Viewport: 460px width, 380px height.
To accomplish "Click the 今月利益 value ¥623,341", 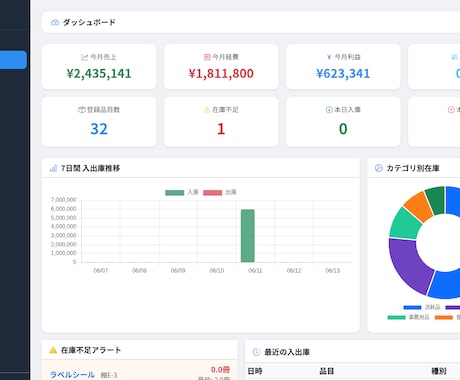I will pyautogui.click(x=343, y=74).
